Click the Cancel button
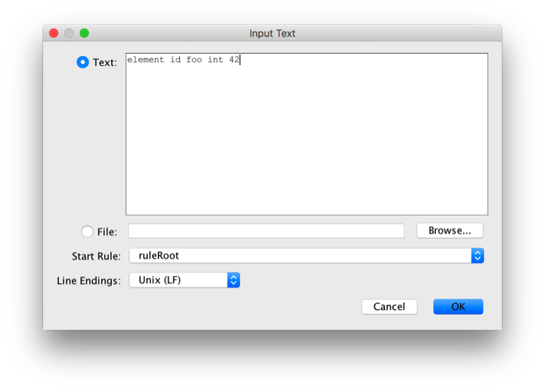The image size is (545, 392). pyautogui.click(x=389, y=307)
